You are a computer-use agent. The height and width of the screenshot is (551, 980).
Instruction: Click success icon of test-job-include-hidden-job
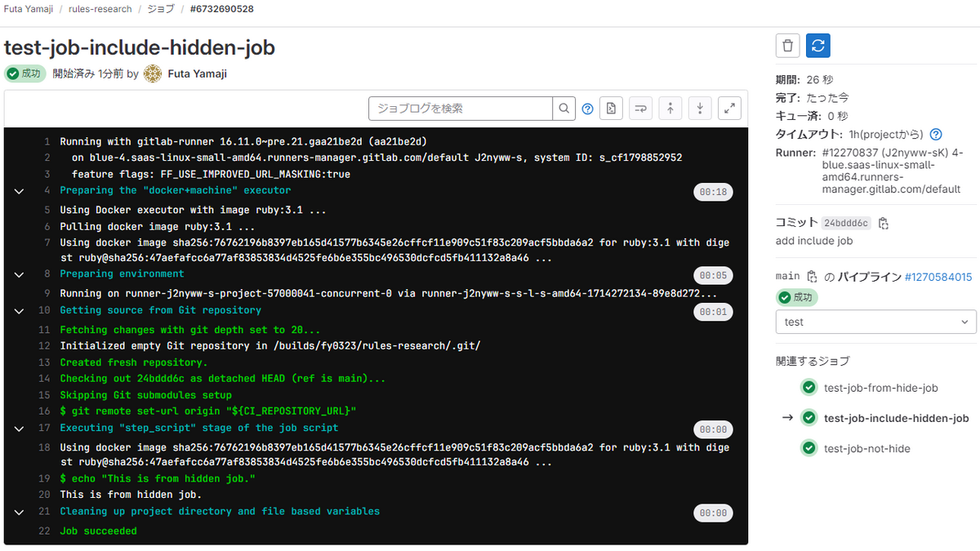(808, 418)
